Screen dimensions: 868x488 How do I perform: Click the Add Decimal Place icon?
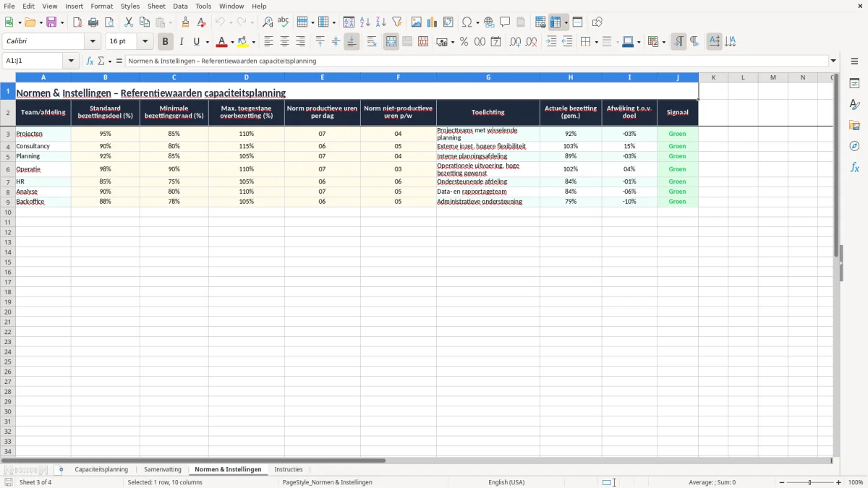pos(516,42)
